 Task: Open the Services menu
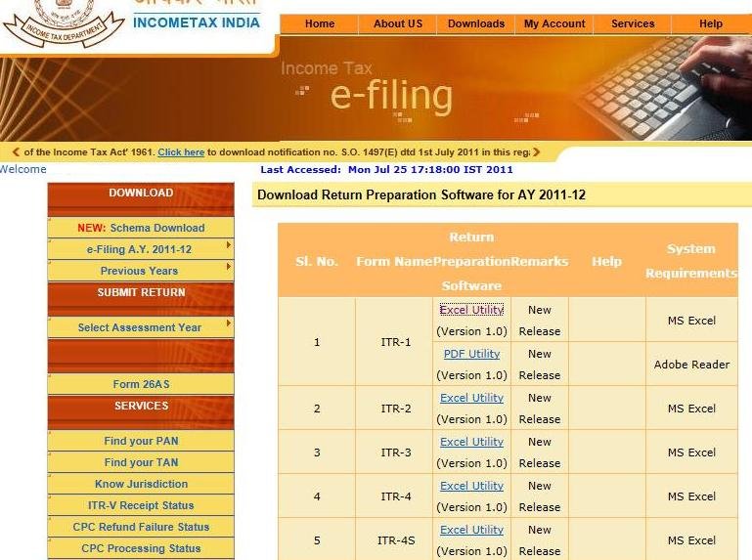point(633,24)
